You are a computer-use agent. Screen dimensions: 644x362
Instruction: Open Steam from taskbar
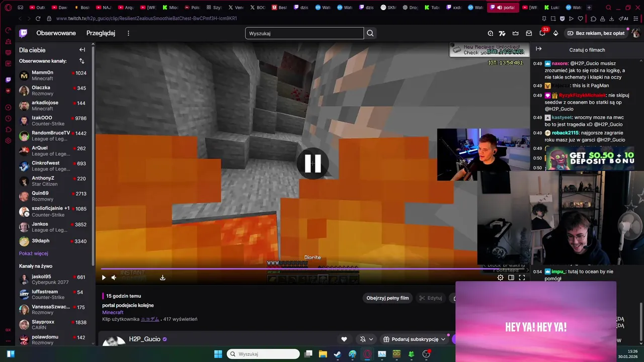338,354
